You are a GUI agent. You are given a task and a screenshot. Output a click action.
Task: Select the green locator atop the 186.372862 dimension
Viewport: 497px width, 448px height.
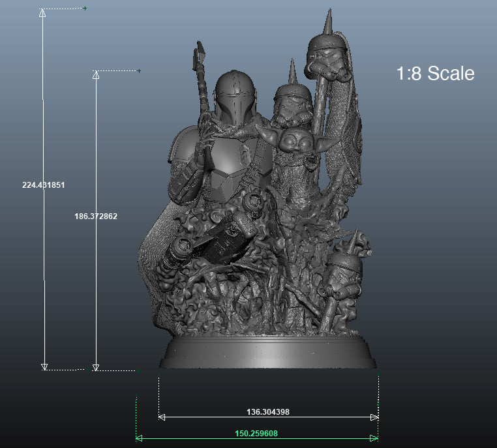pos(139,70)
